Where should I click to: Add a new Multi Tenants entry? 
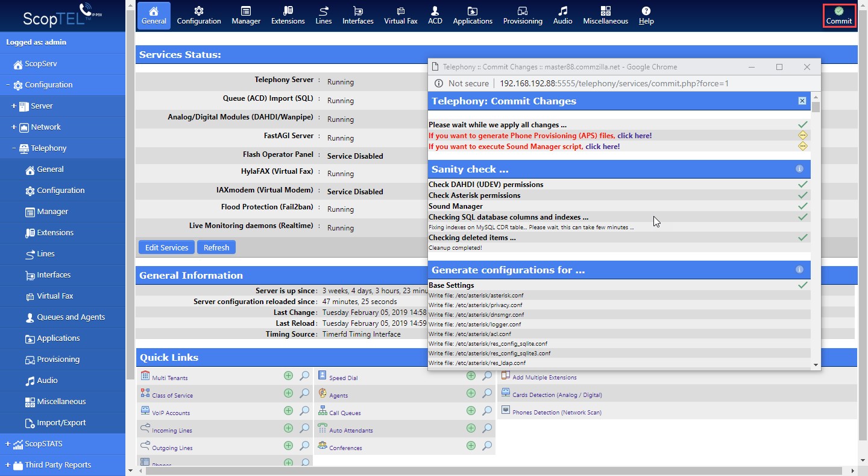[288, 376]
